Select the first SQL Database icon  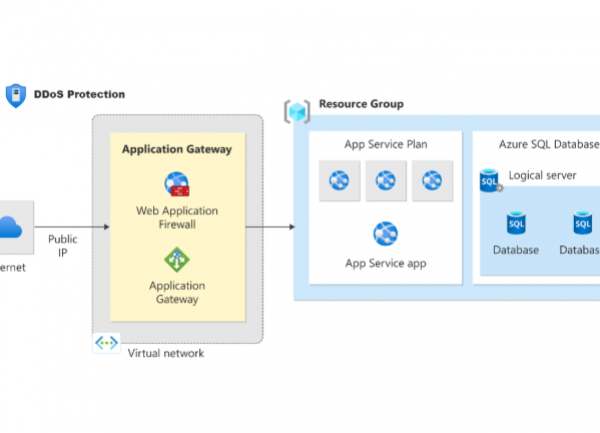[516, 222]
